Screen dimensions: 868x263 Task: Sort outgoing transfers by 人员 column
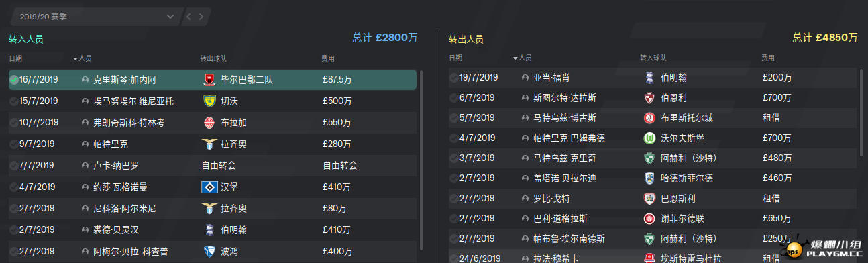[523, 58]
